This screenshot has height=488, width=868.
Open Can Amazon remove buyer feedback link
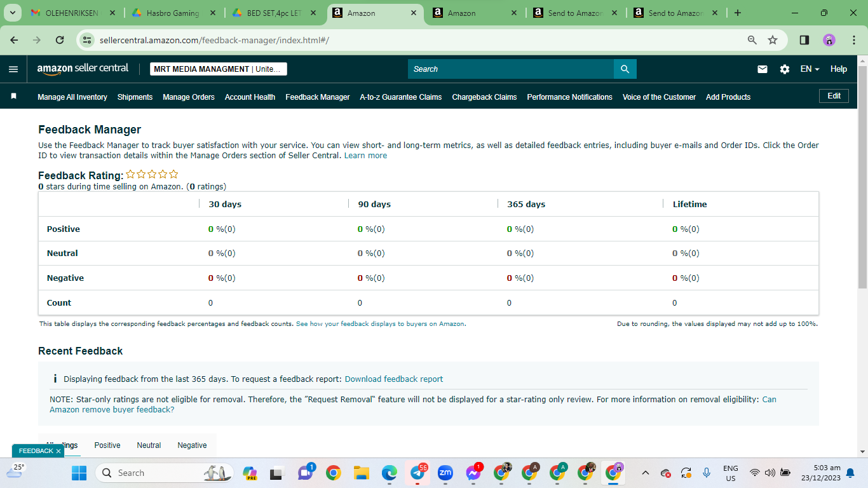(413, 405)
